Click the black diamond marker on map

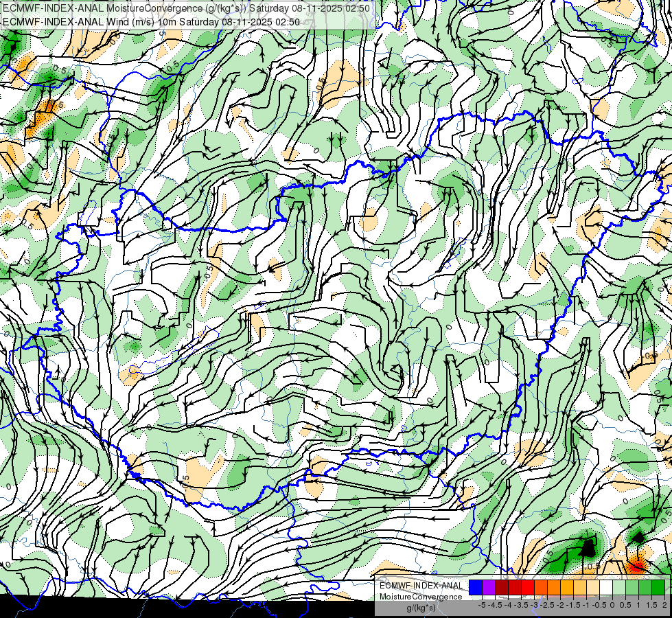pos(638,538)
